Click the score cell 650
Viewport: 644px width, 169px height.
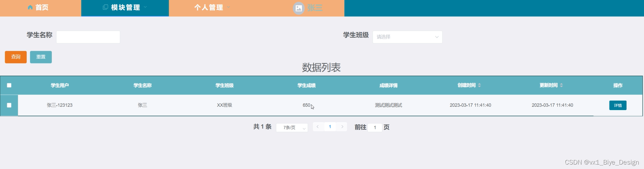[x=306, y=105]
